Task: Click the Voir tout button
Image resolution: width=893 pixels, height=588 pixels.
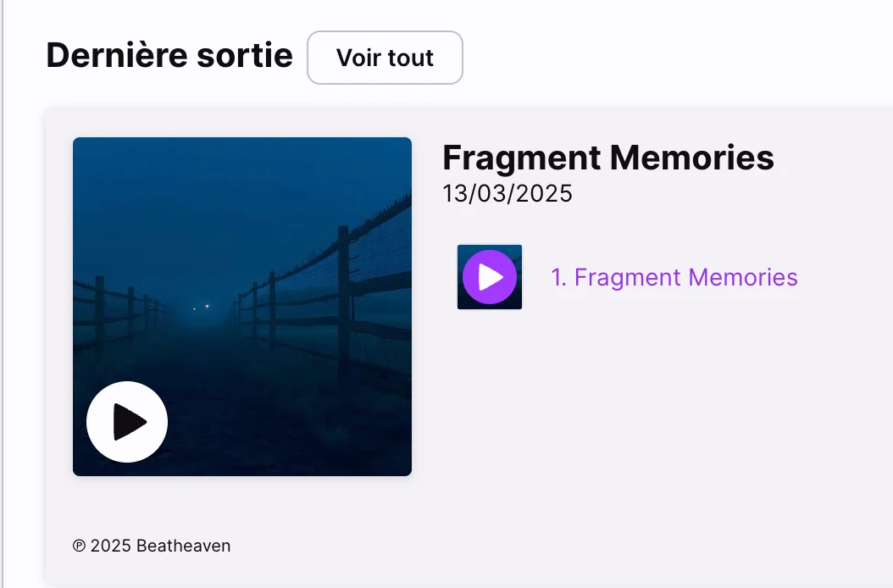Action: [x=385, y=58]
